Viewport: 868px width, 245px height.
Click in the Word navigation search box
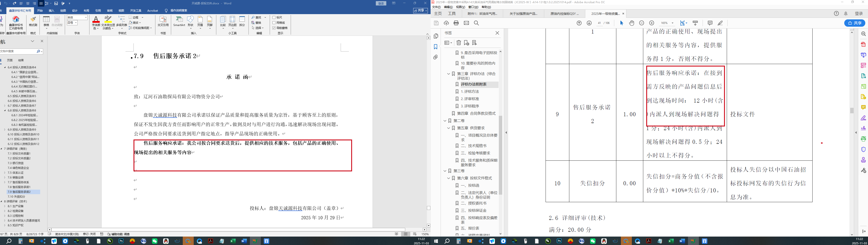coord(18,51)
